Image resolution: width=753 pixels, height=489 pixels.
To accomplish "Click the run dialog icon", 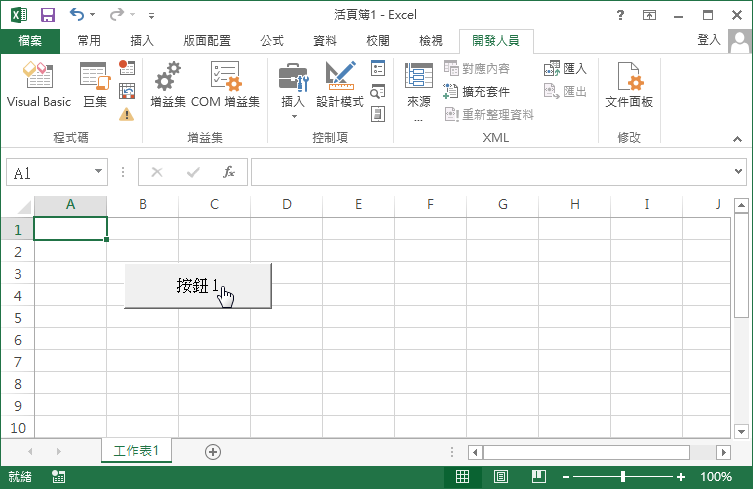I will (x=378, y=114).
